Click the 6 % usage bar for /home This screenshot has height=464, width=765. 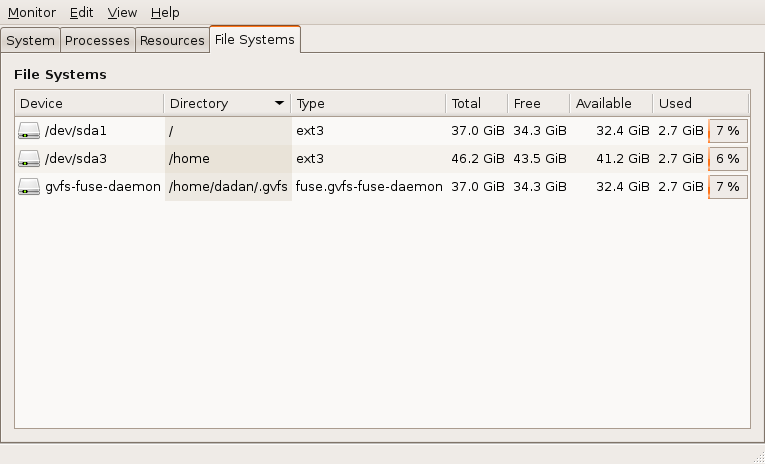tap(727, 159)
